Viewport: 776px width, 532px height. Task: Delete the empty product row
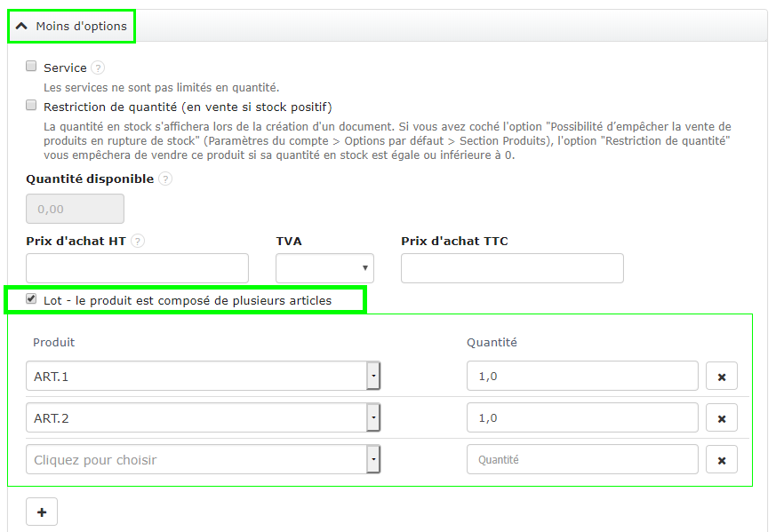[721, 459]
